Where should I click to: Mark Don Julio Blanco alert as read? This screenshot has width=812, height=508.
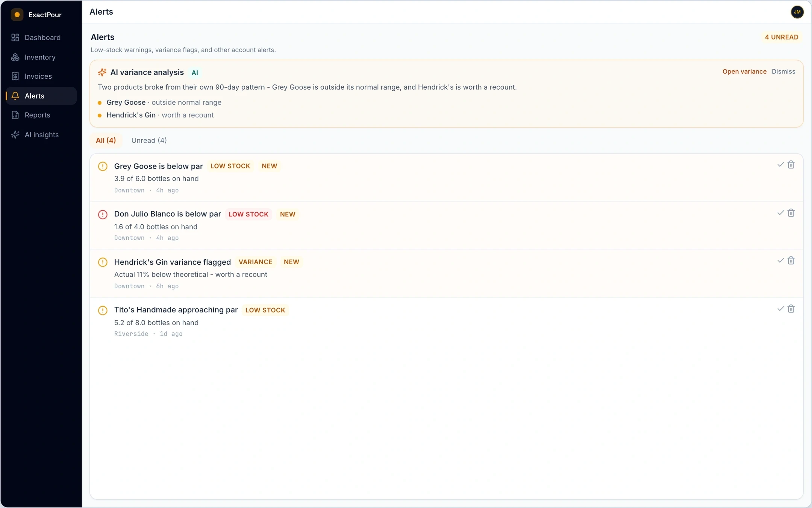(x=780, y=213)
